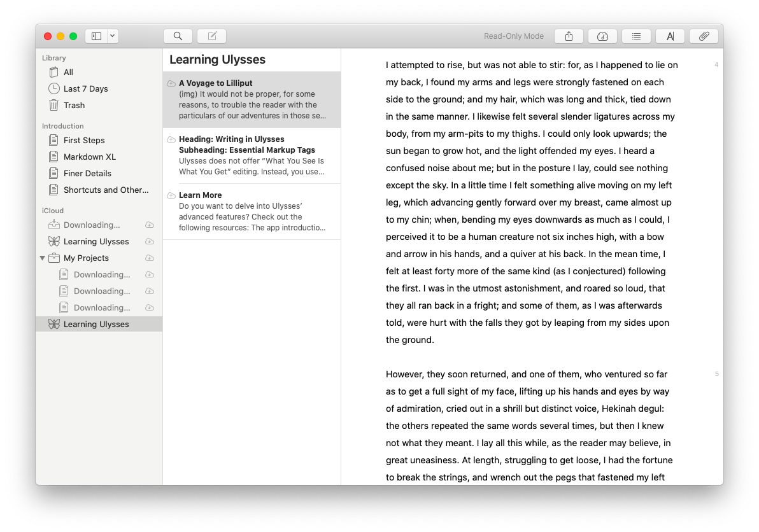
Task: Click cloud icon on Learn More sheet
Action: 171,195
